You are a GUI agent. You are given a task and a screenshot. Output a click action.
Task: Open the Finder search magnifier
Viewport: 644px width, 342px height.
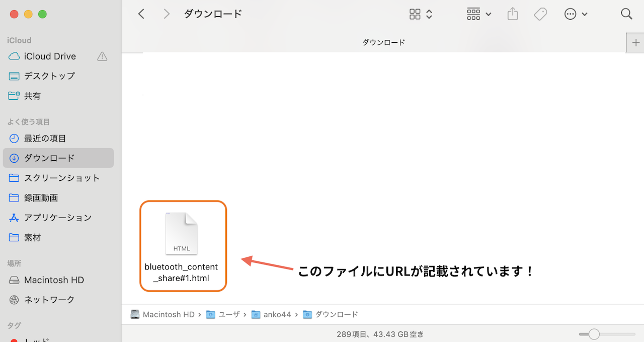(626, 14)
